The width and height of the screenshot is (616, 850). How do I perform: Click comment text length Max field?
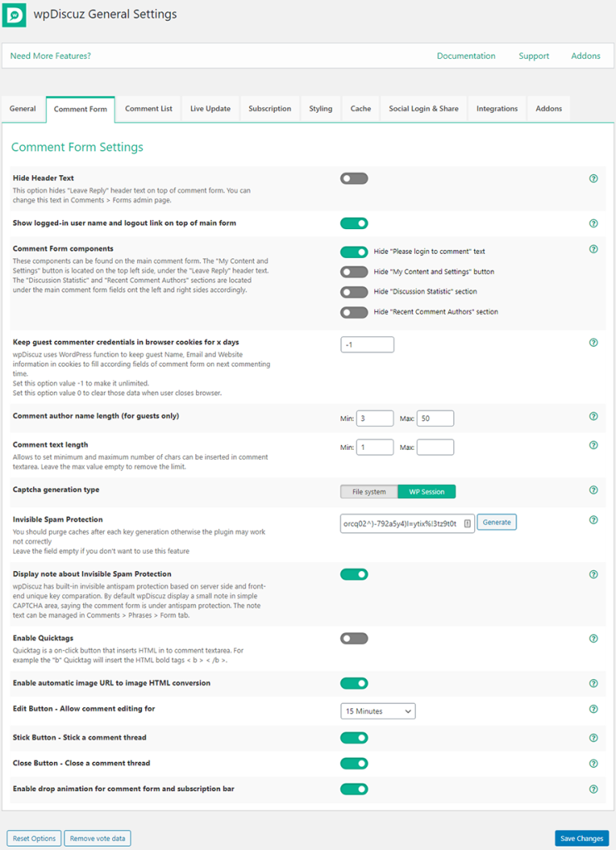click(435, 447)
